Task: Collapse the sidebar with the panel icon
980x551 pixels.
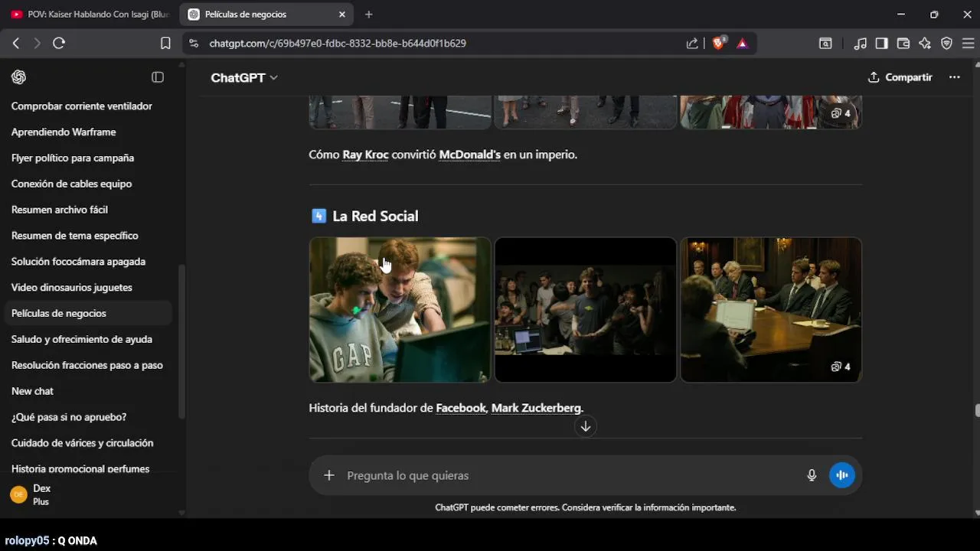Action: tap(158, 77)
